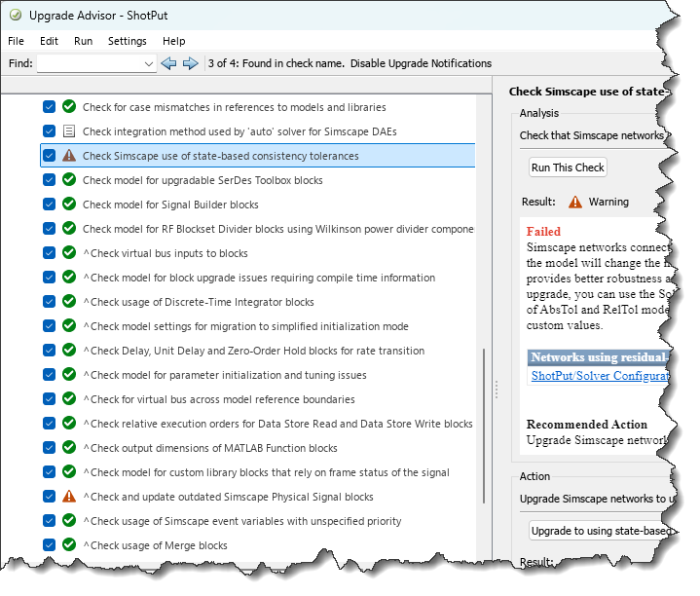Click green passed icon for Merge blocks check
The image size is (700, 596).
coord(69,545)
